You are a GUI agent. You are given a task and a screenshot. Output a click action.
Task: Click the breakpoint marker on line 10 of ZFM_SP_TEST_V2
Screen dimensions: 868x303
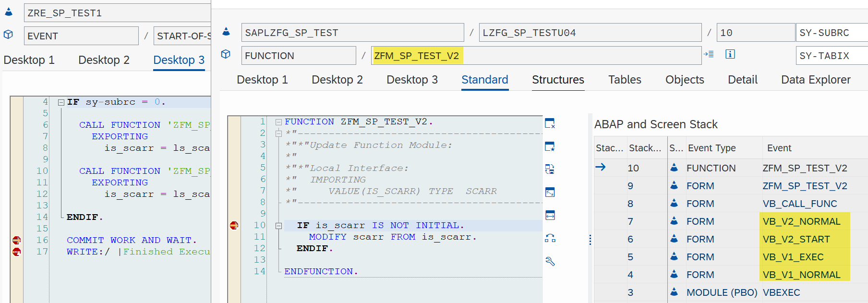coord(234,225)
